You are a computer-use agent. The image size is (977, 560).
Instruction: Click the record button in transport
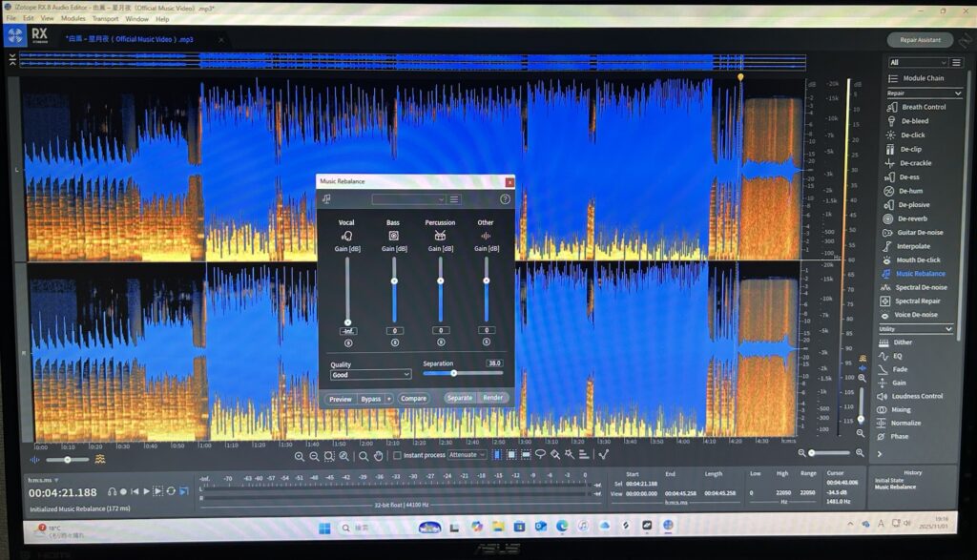pos(123,491)
